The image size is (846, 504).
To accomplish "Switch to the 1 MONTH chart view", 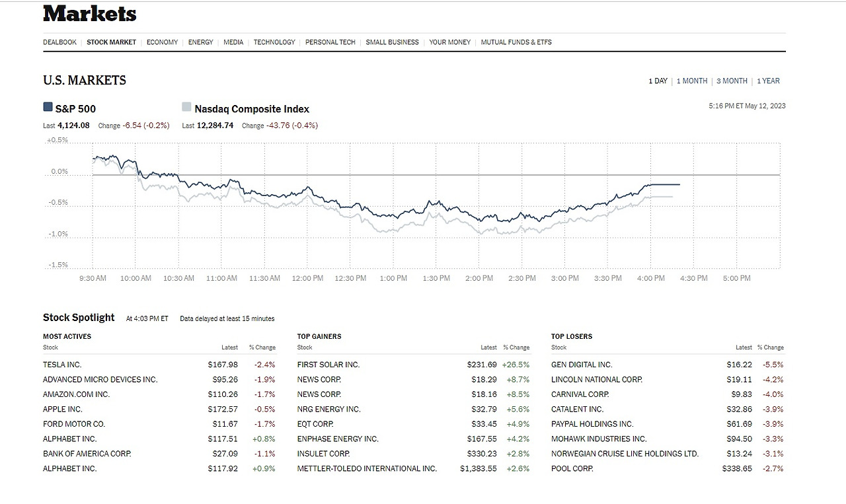I will 691,81.
